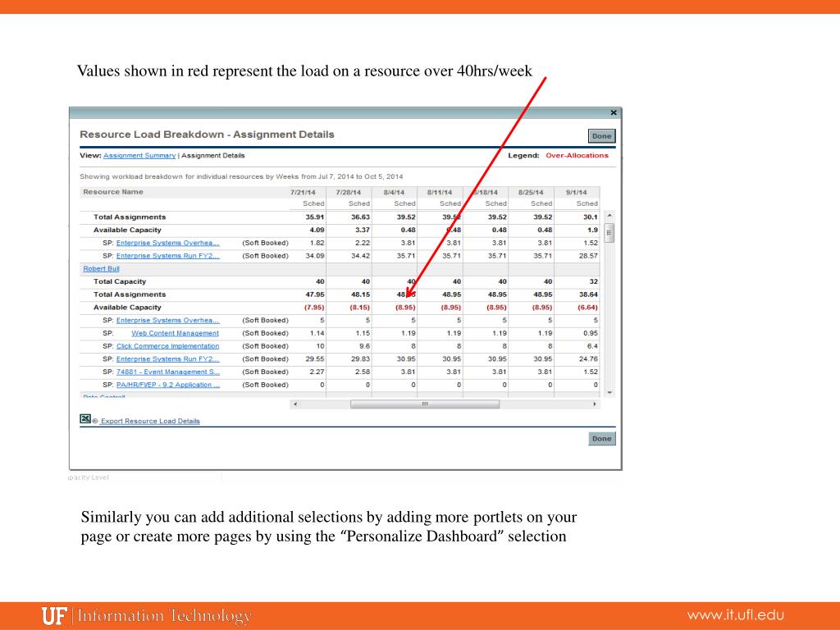Image resolution: width=840 pixels, height=630 pixels.
Task: Click the 8/4/14 week column header
Action: click(395, 192)
